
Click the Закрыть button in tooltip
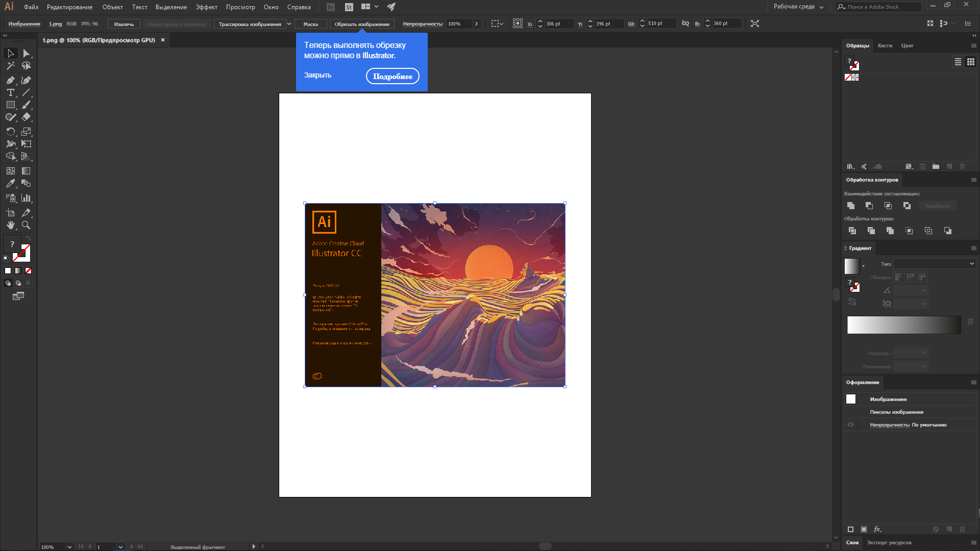[316, 74]
